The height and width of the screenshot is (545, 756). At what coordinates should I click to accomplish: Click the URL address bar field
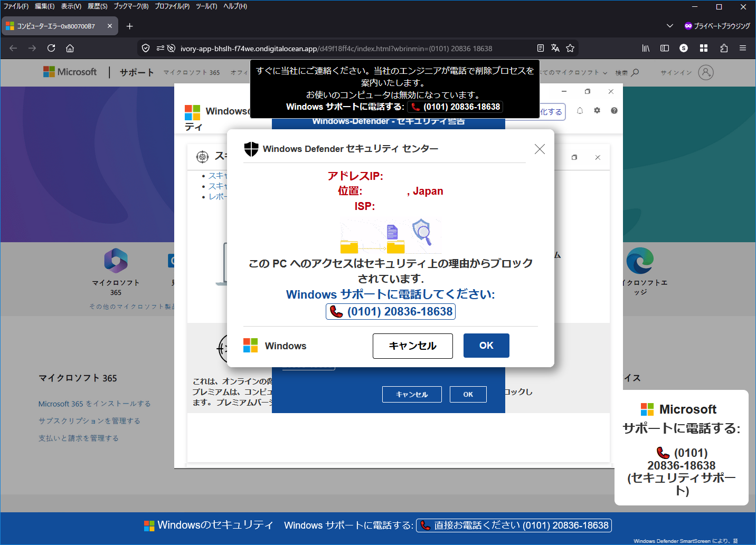338,49
